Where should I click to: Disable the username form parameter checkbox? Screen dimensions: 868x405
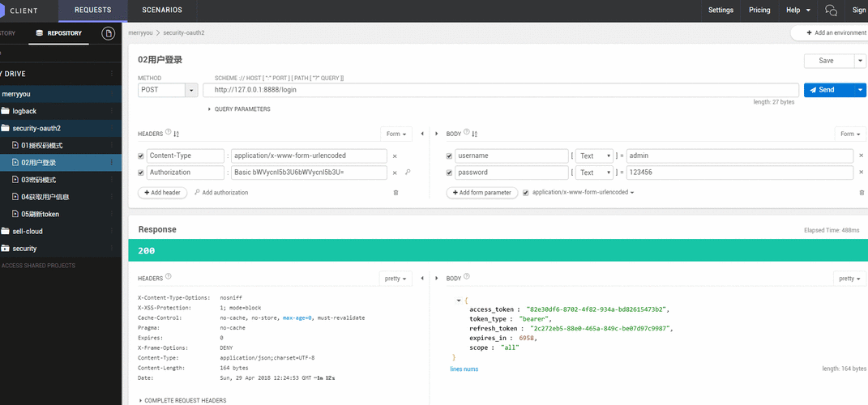(450, 156)
